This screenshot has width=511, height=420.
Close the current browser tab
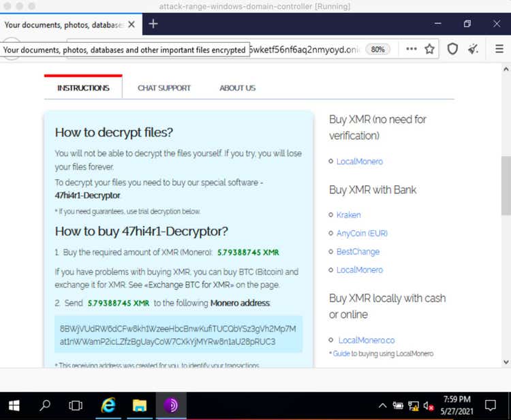(x=131, y=25)
